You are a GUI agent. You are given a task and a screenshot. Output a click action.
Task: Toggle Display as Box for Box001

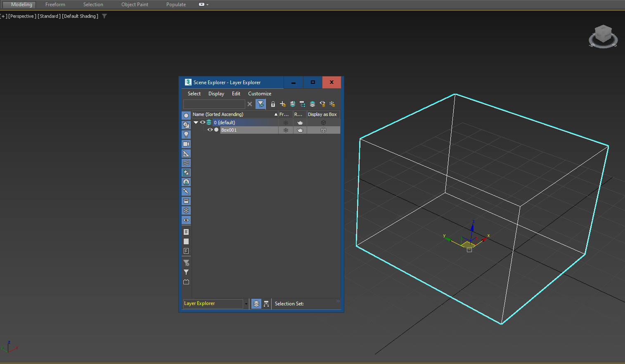pos(323,130)
